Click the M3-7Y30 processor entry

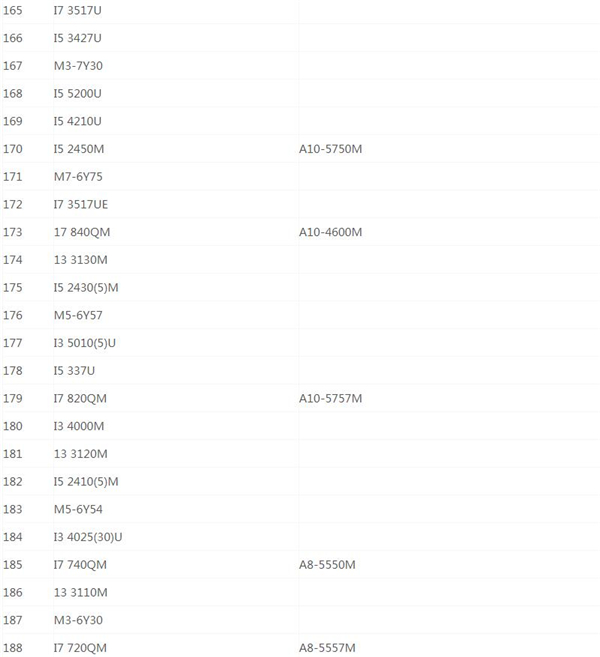(x=78, y=66)
